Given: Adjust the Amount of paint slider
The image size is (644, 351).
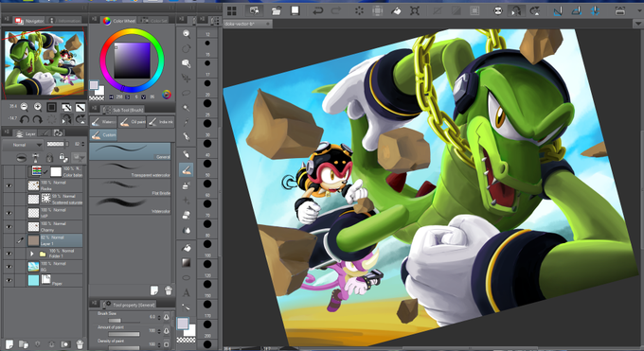Looking at the screenshot, I should coord(124,334).
